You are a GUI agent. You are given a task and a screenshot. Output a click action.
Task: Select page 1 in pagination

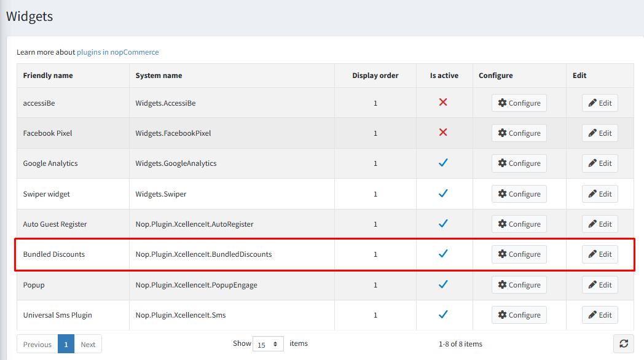coord(66,344)
